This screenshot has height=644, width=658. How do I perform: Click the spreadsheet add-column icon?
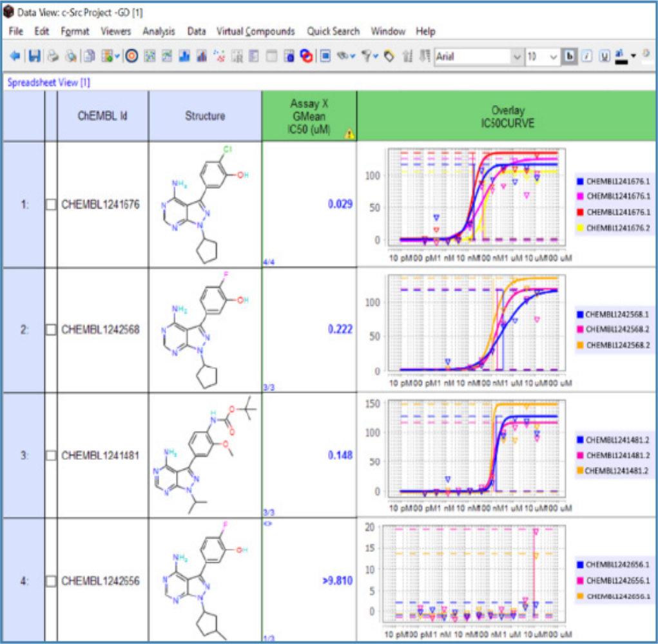tap(108, 56)
